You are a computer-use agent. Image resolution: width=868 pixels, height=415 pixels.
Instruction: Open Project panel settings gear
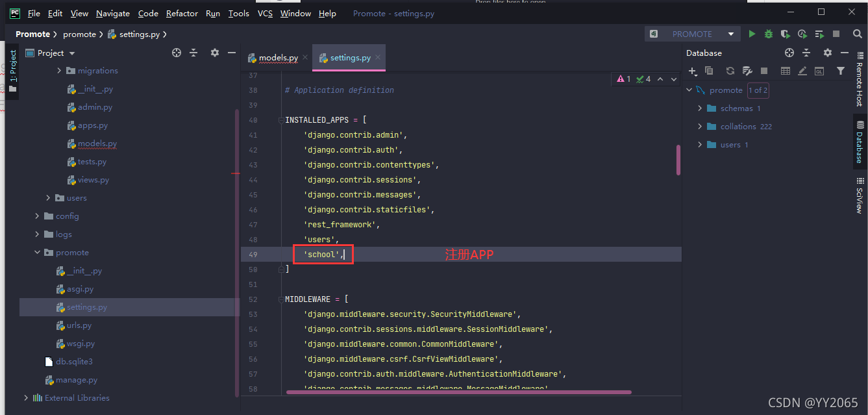[x=215, y=53]
